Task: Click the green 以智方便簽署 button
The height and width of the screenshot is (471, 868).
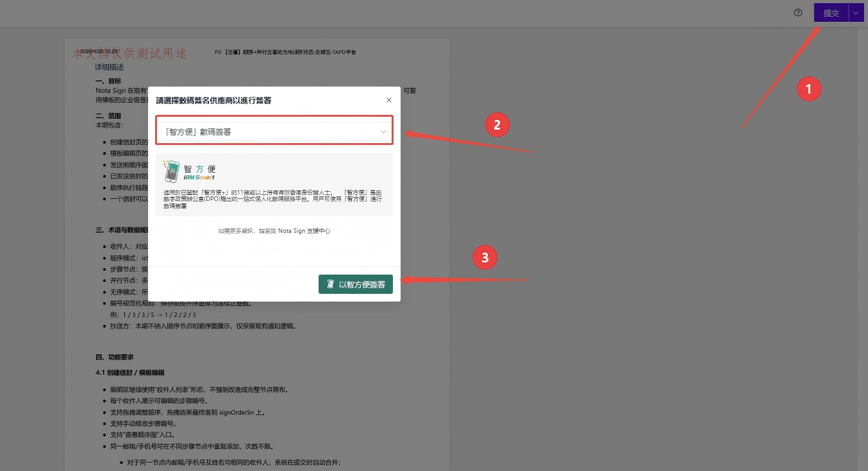Action: pos(356,284)
